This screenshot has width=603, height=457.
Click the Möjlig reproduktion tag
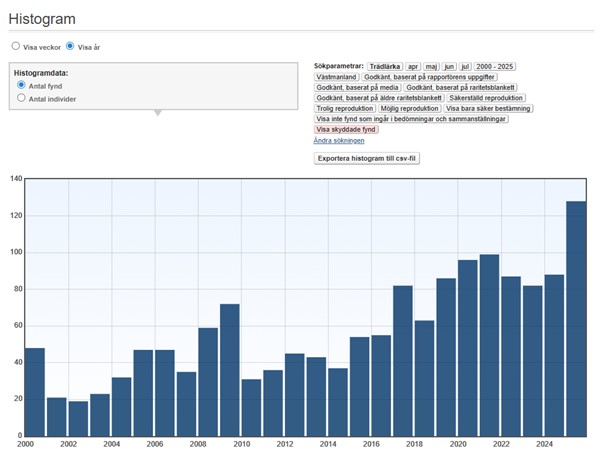point(410,108)
